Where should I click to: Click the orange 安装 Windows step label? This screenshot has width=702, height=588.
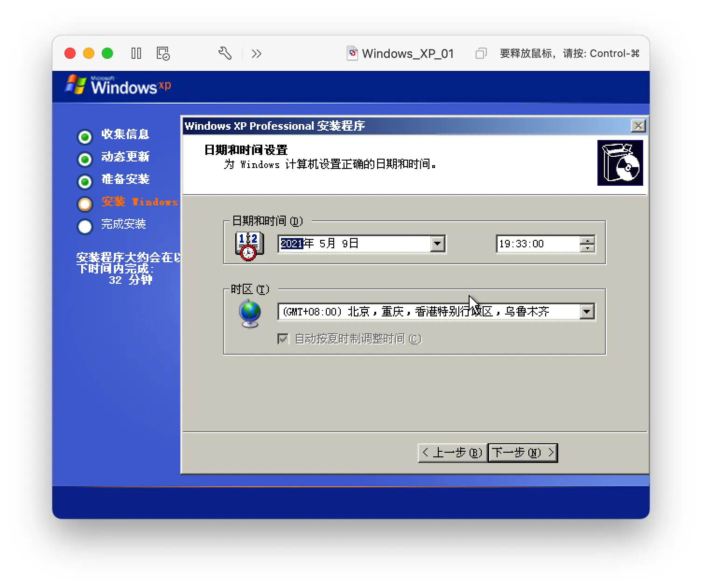point(140,202)
